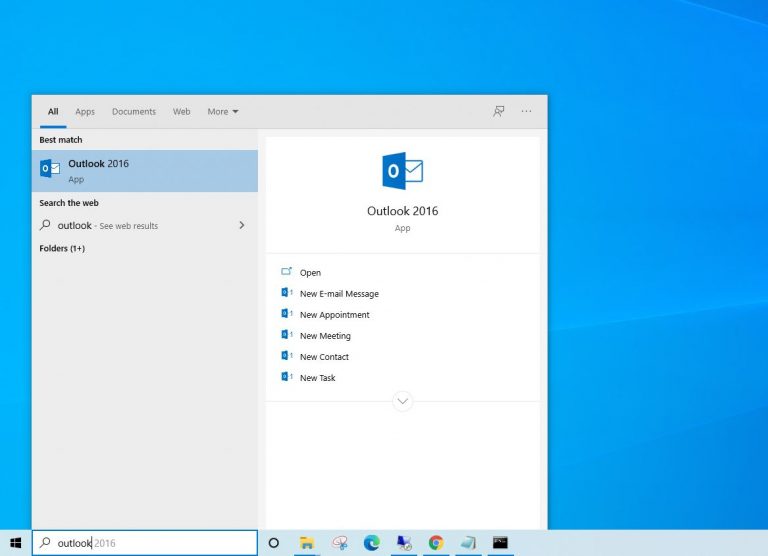Viewport: 768px width, 556px height.
Task: Open the feedback icon in search header
Action: coord(498,111)
